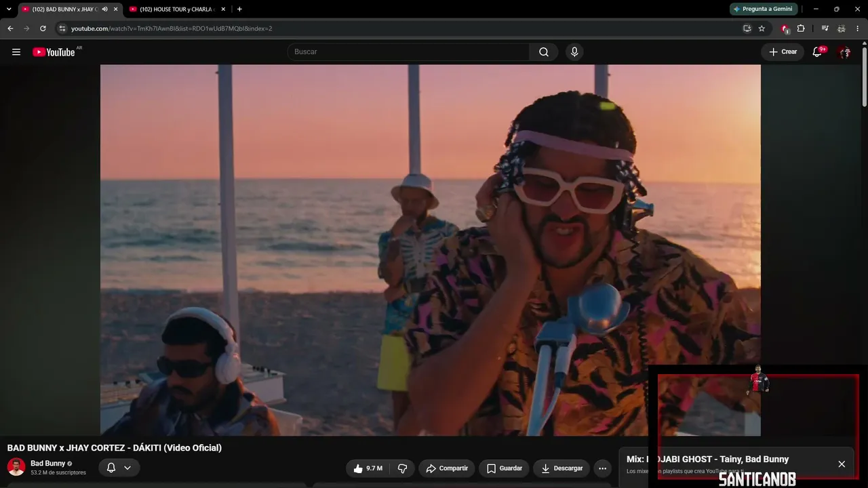Reload the current page
Image resolution: width=868 pixels, height=488 pixels.
pos(43,28)
